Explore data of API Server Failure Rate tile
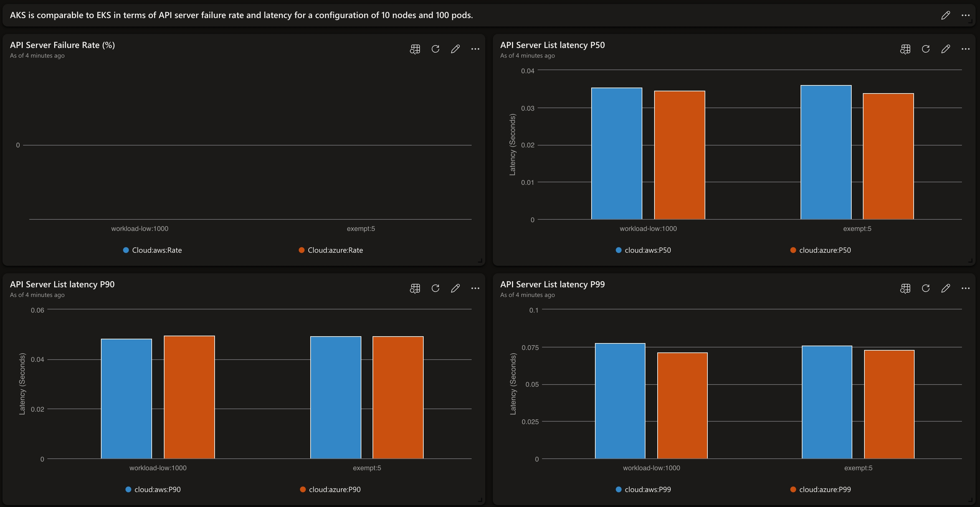The width and height of the screenshot is (980, 507). tap(415, 49)
